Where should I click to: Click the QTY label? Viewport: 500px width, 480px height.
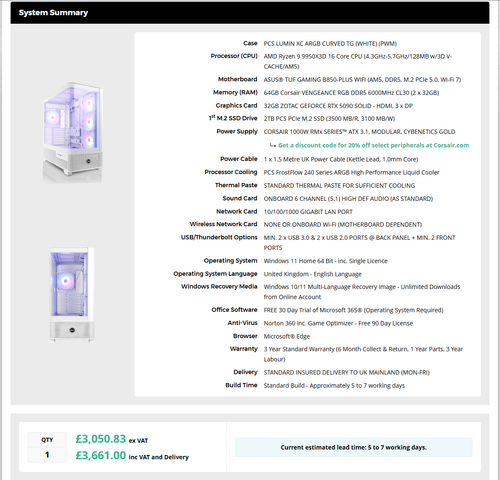[47, 440]
